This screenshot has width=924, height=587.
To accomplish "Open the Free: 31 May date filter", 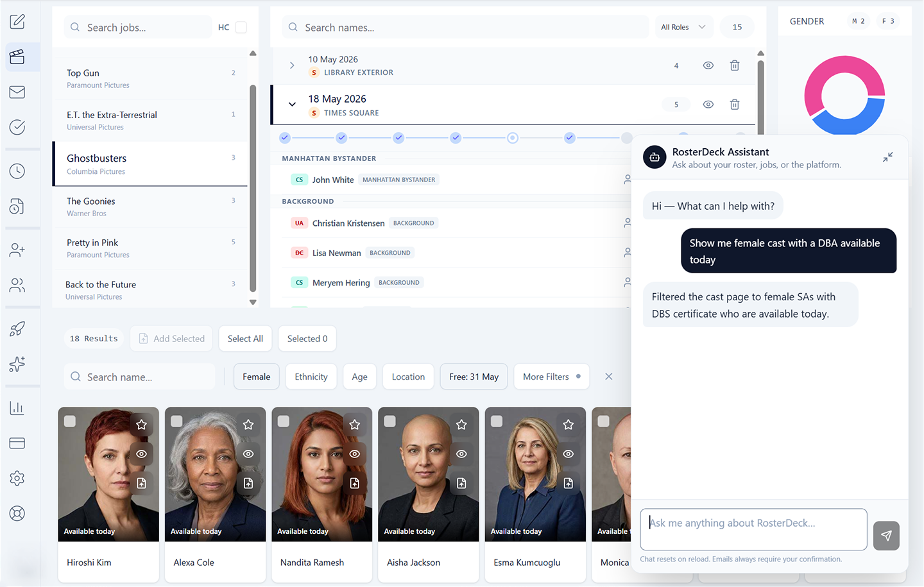I will [x=474, y=377].
